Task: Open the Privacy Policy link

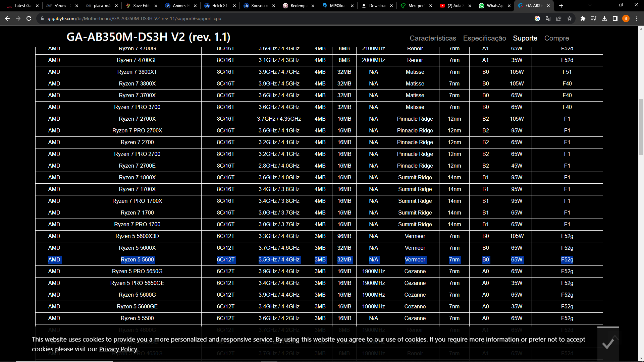Action: (118, 349)
